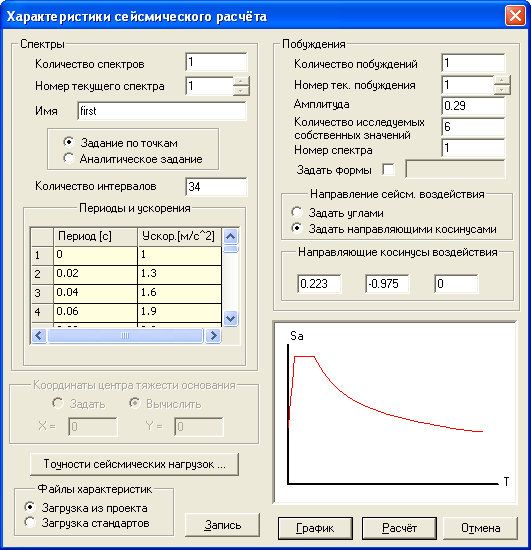This screenshot has width=531, height=550.
Task: Increment the current spectrum number spinner
Action: [x=241, y=81]
